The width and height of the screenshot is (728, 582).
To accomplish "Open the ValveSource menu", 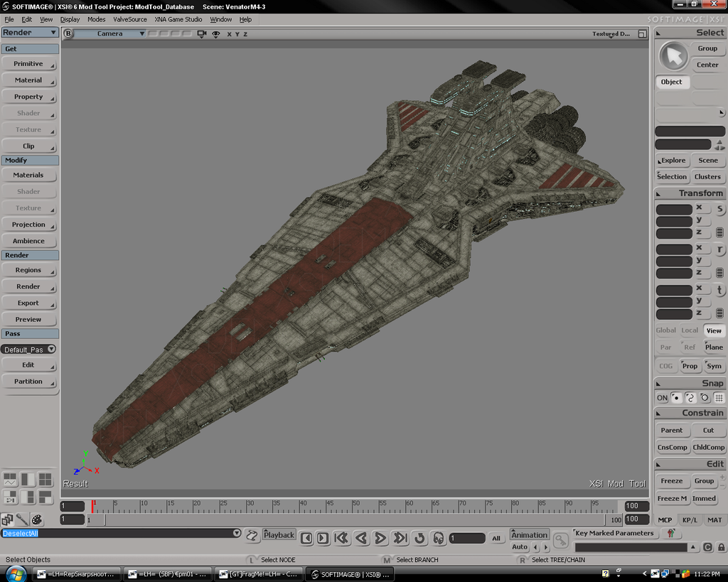I will tap(130, 19).
